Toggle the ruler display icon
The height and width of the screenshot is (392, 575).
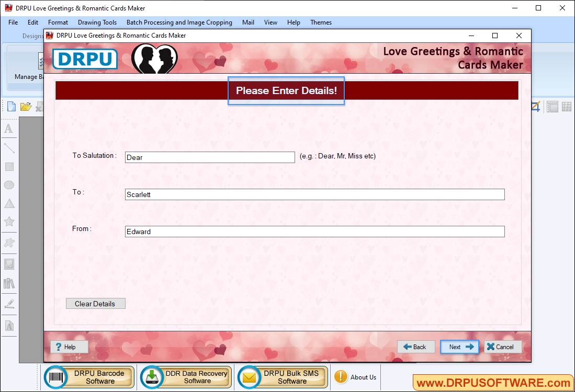552,106
